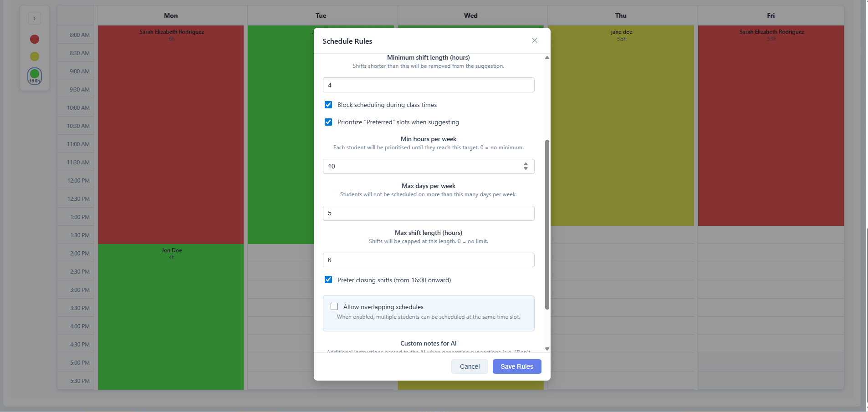This screenshot has width=868, height=412.
Task: Select the Fri column header
Action: 771,15
